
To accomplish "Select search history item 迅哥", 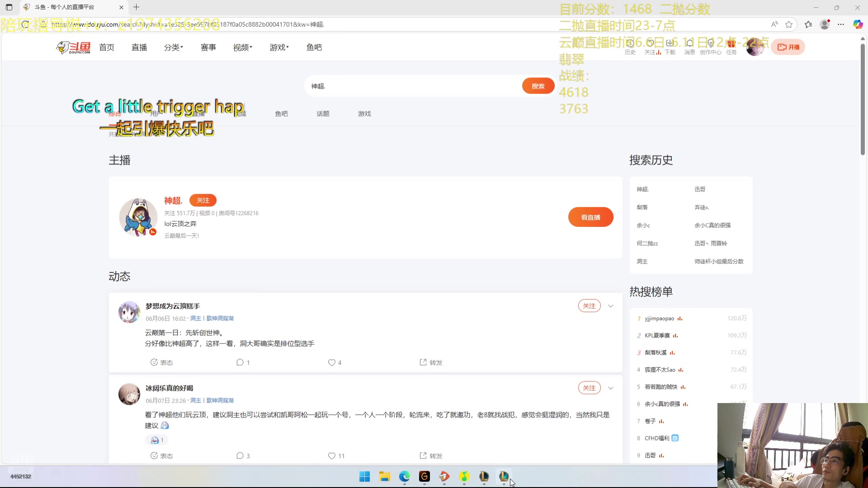I will pyautogui.click(x=700, y=189).
